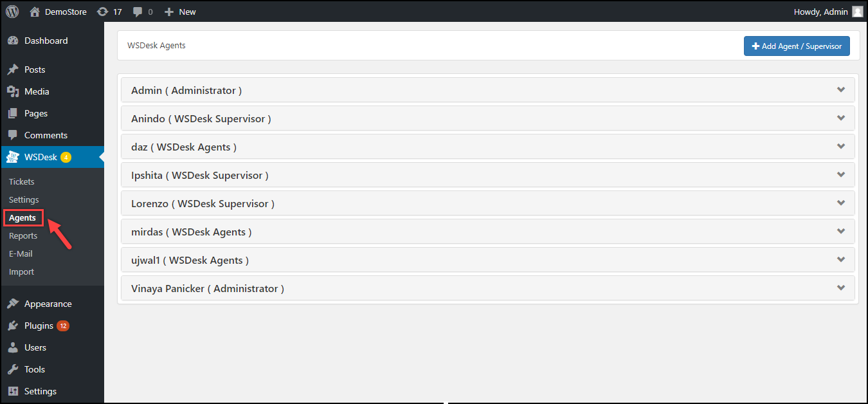
Task: Click the New link in the admin bar
Action: click(181, 12)
